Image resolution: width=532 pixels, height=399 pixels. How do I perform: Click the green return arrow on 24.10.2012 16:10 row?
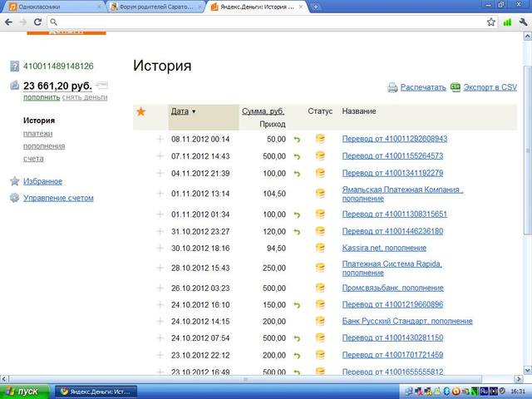pos(297,305)
